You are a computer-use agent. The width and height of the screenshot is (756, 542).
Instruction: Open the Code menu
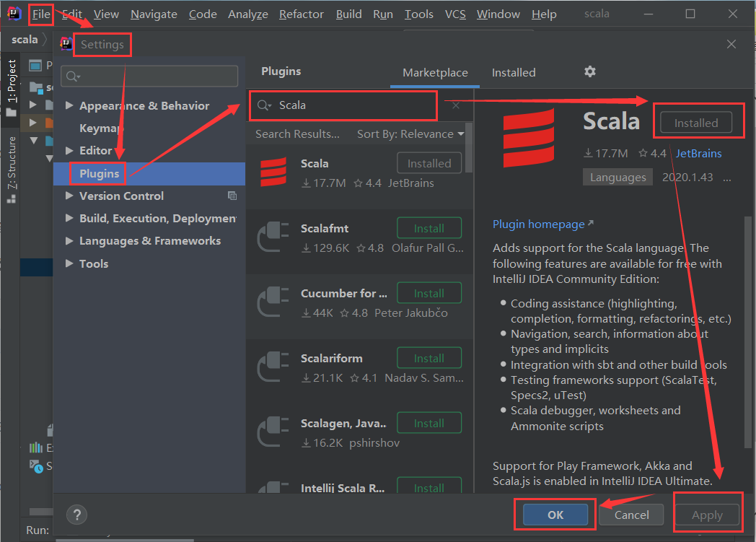(x=203, y=14)
